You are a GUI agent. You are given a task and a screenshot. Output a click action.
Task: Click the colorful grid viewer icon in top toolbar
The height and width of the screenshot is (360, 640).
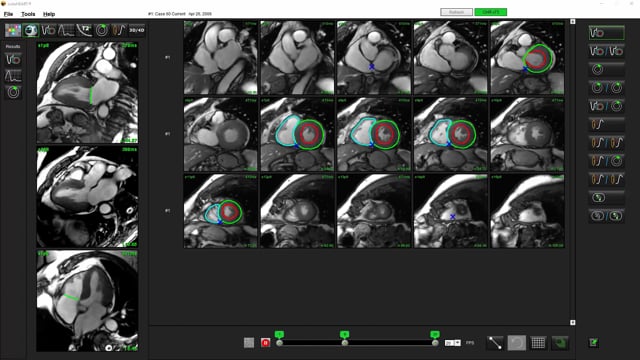(x=13, y=30)
